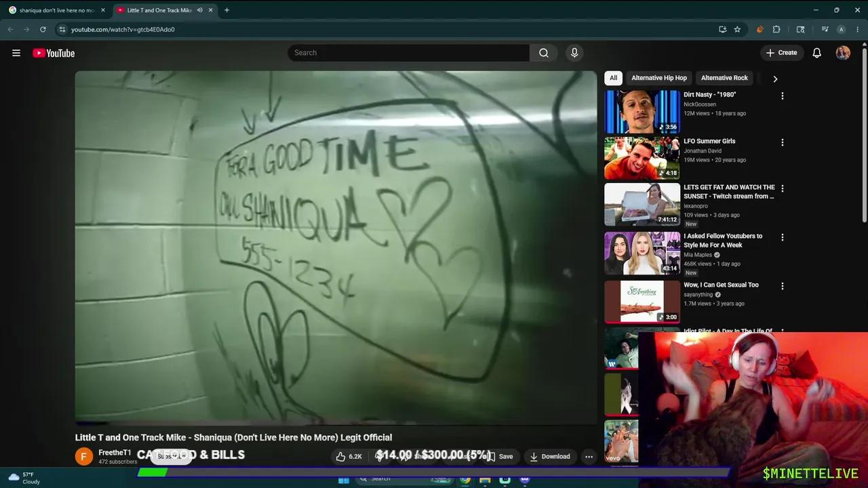Open browser profile avatar

click(841, 29)
